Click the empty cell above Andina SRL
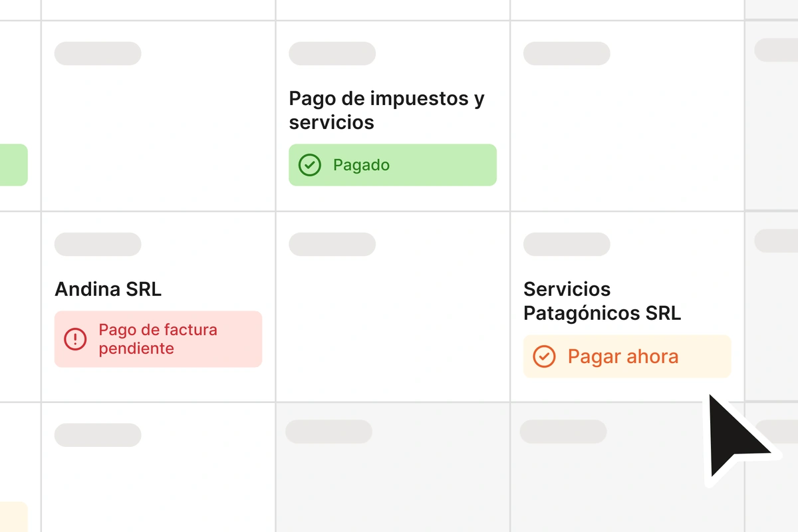 tap(158, 133)
